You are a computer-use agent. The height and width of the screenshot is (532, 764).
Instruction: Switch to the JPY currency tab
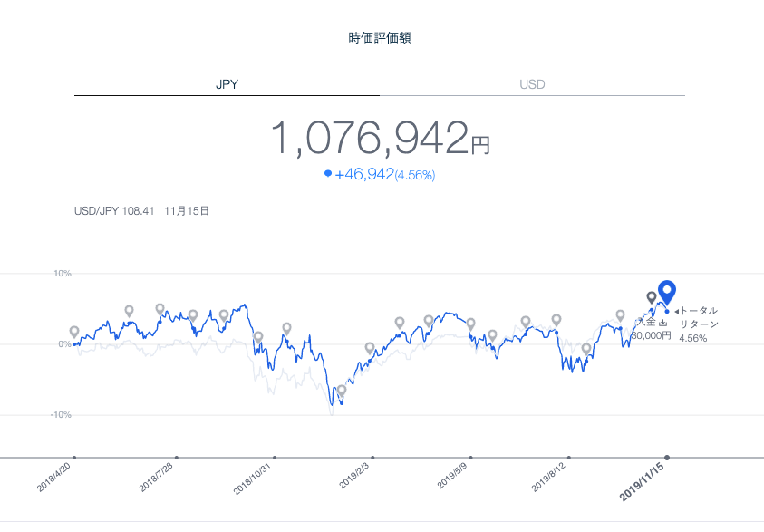coord(227,84)
